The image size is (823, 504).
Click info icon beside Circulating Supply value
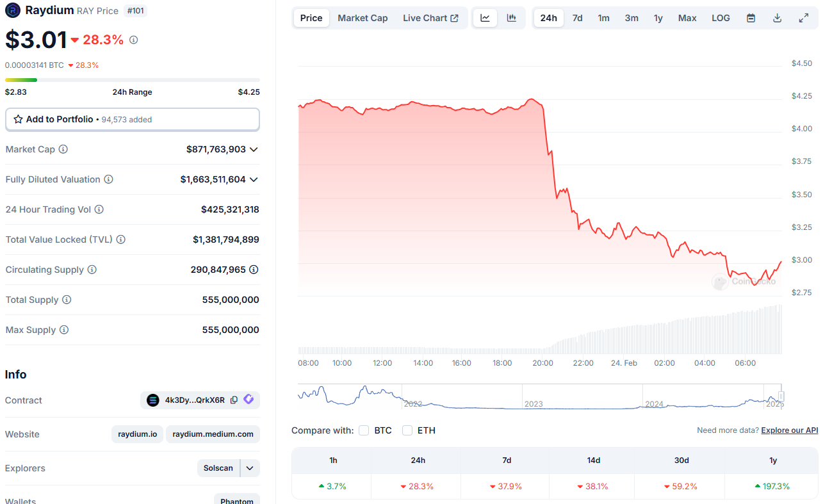254,270
